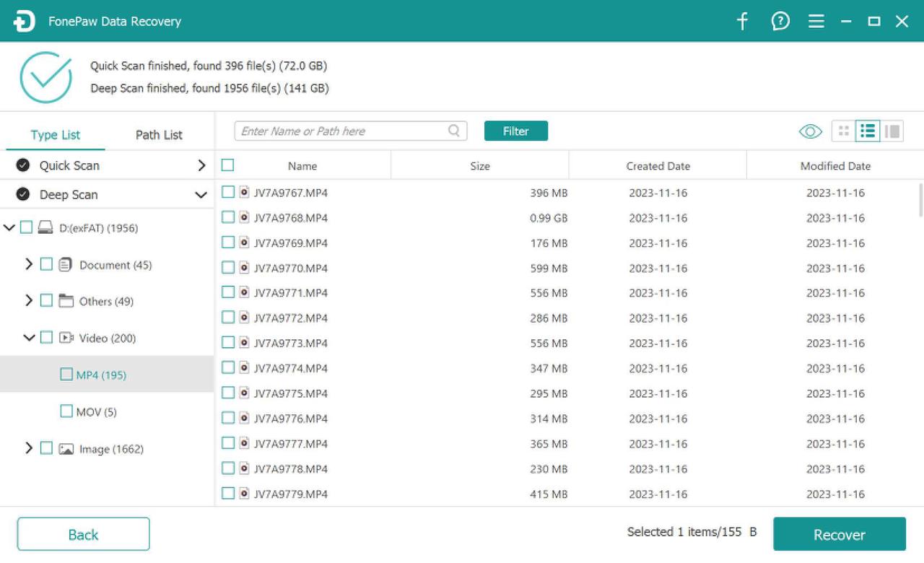Click file icon of JV7A9776.MP4
Viewport: 924px width, 563px height.
click(244, 418)
